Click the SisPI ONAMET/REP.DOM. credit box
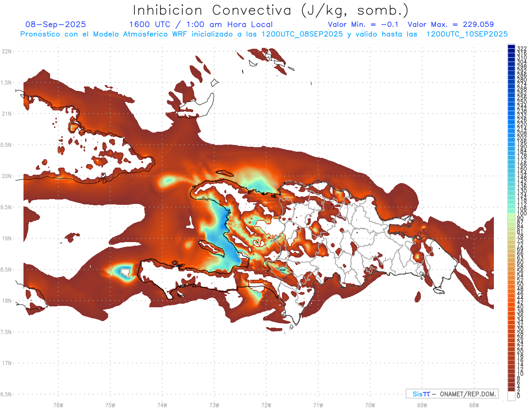 452,394
